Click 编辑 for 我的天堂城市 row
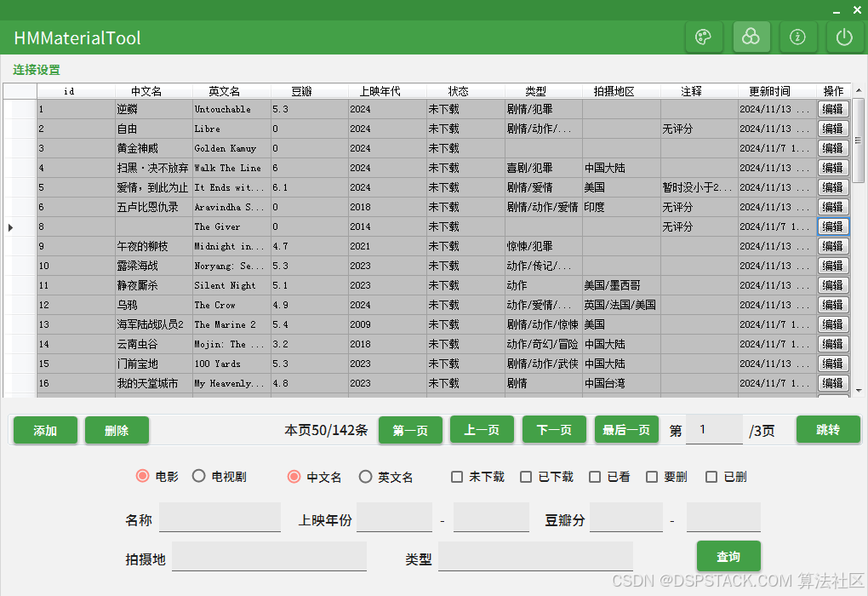Image resolution: width=868 pixels, height=596 pixels. [833, 383]
